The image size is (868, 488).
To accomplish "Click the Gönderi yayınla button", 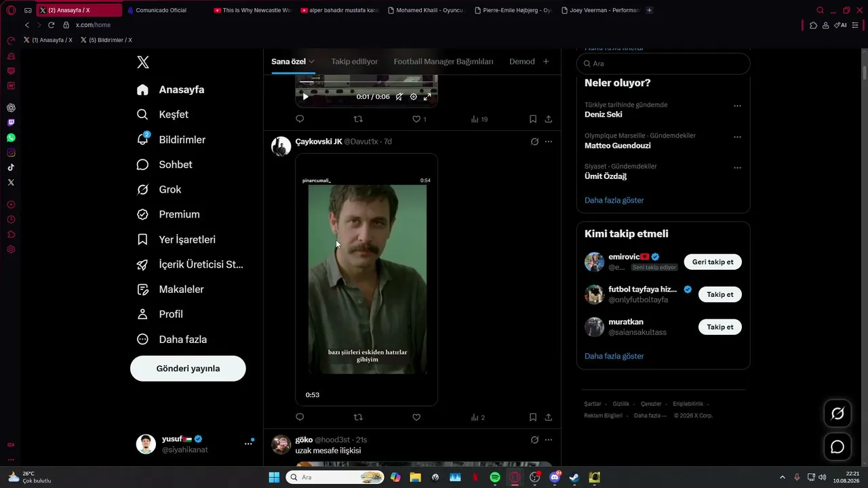I will click(188, 369).
